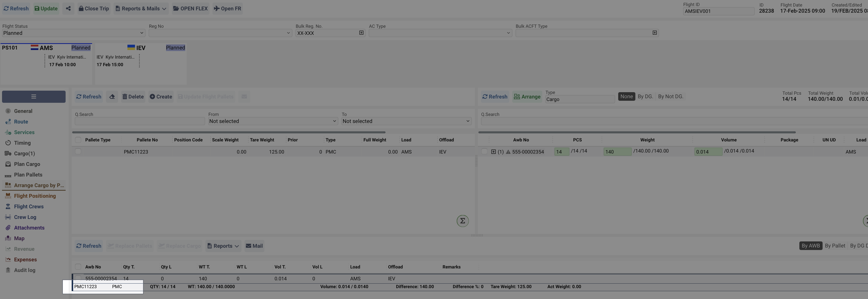
Task: Open Flight Positioning in the sidebar
Action: coord(35,196)
